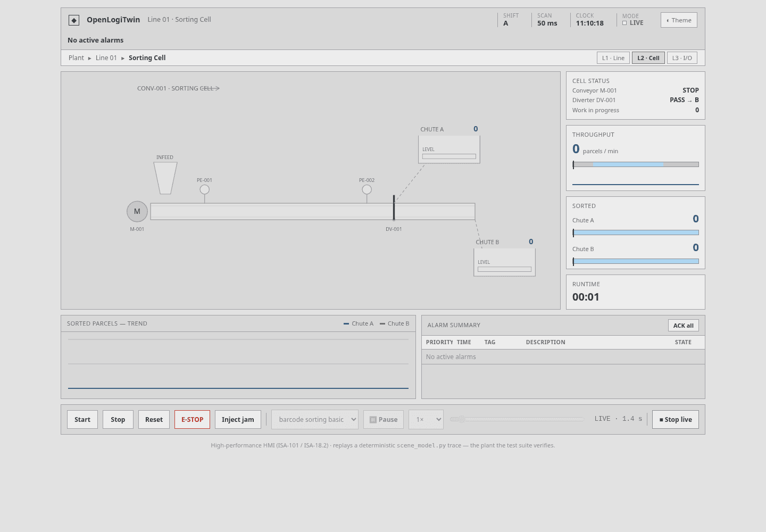Click the Start button

coord(82,419)
